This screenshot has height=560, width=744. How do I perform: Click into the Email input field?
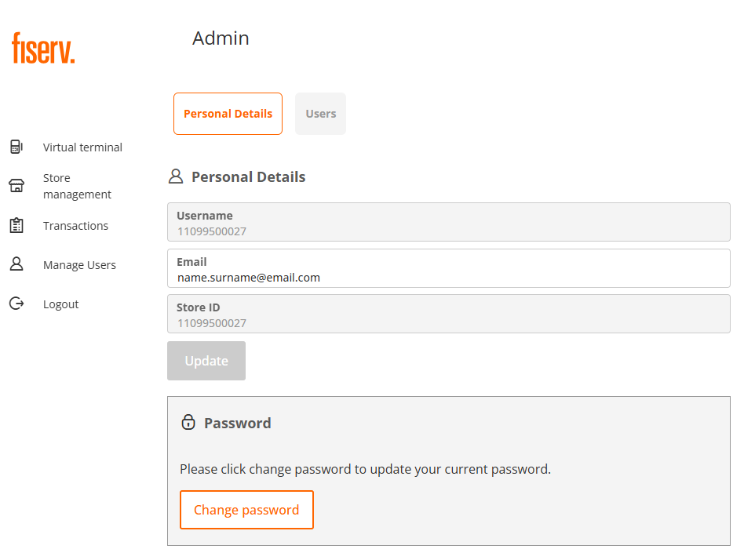tap(448, 278)
